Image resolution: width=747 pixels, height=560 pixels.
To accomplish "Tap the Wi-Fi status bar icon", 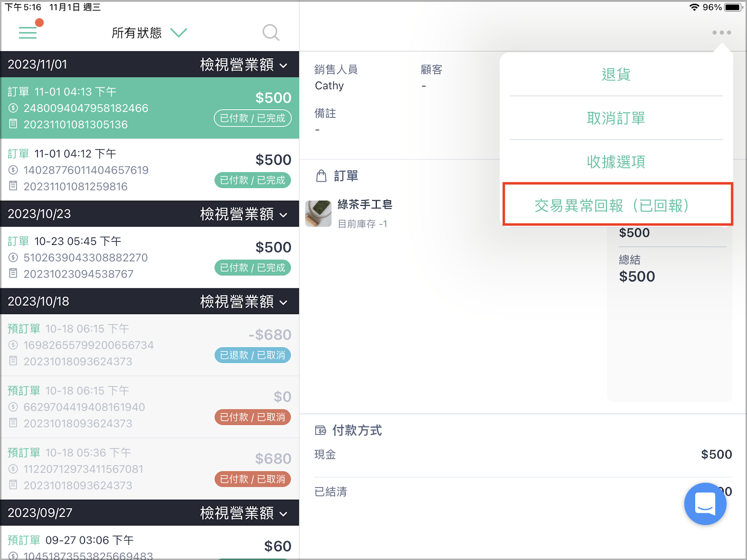I will [694, 7].
